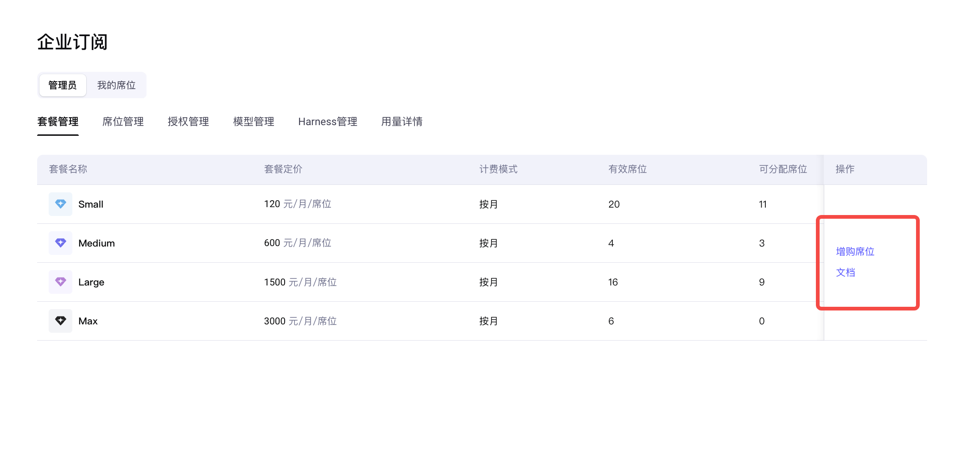Image resolution: width=980 pixels, height=456 pixels.
Task: Click the 计费模式 column header
Action: 498,169
